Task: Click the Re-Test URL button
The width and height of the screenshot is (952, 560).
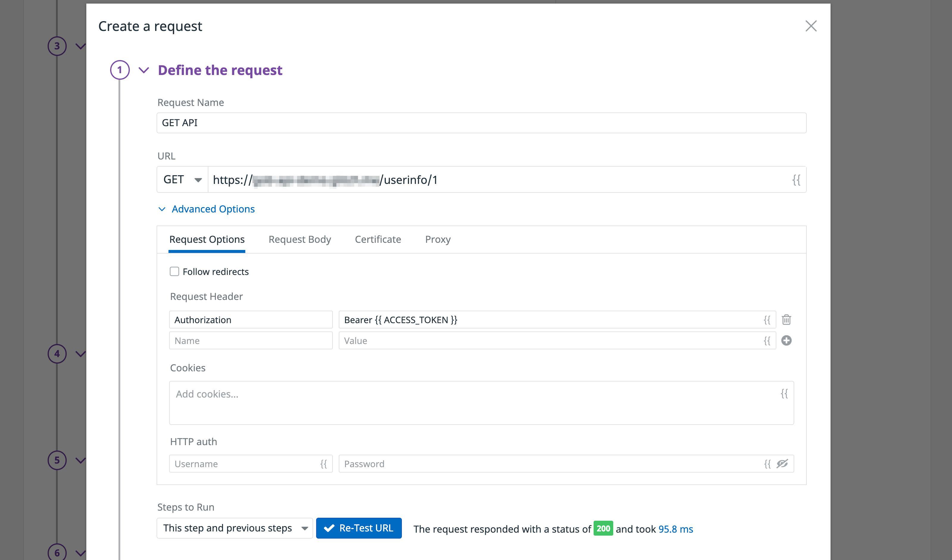Action: (358, 528)
